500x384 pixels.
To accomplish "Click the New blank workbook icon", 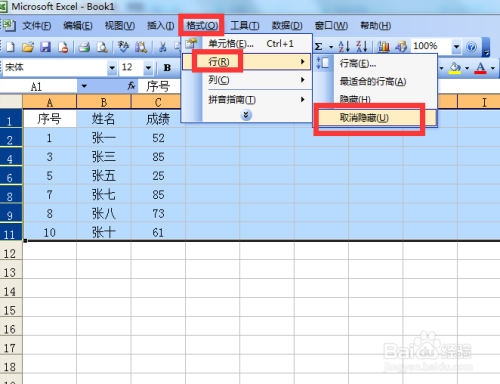I will pos(10,47).
